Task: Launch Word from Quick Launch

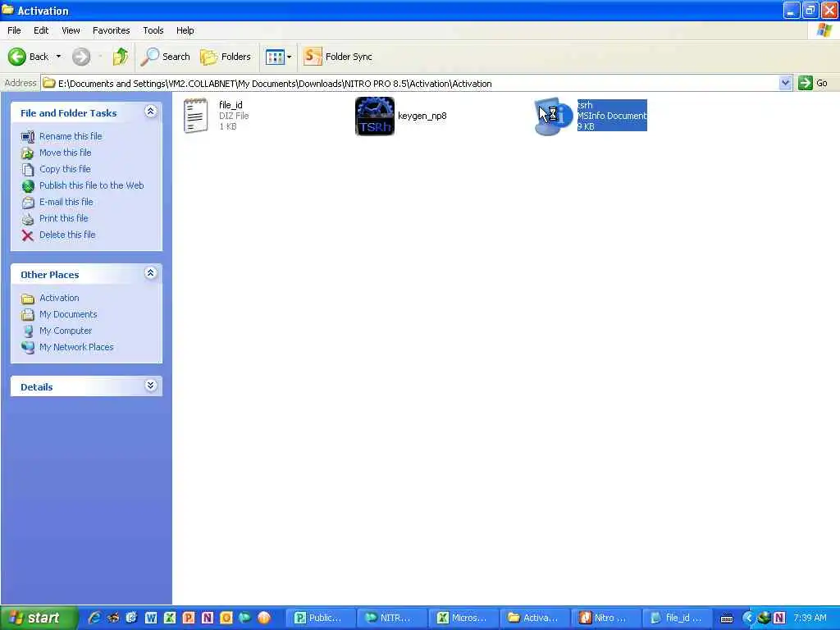Action: coord(151,618)
